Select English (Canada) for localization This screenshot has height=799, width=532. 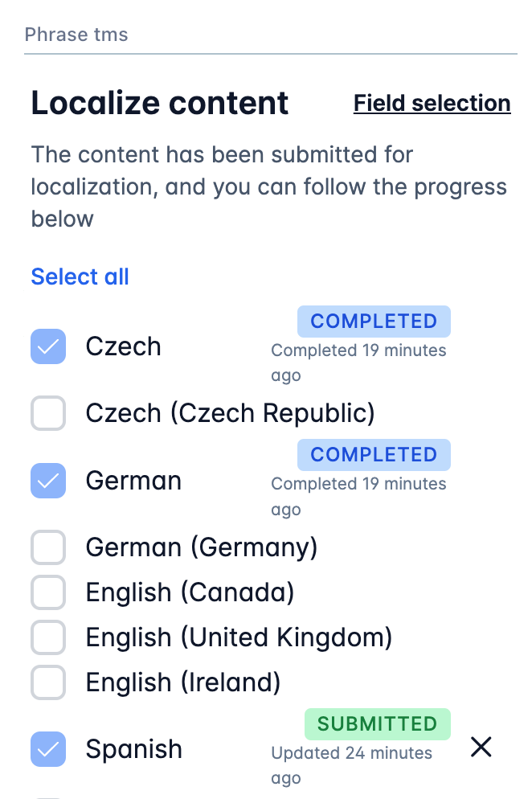pyautogui.click(x=48, y=592)
